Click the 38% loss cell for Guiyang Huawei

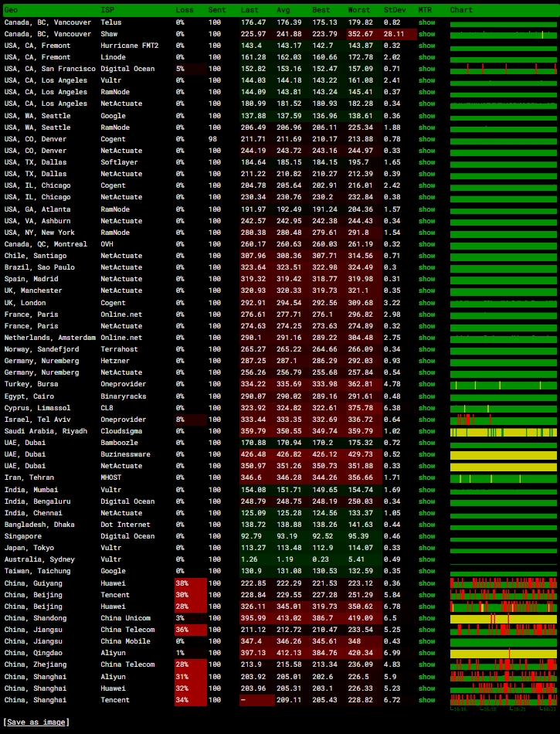click(x=190, y=583)
